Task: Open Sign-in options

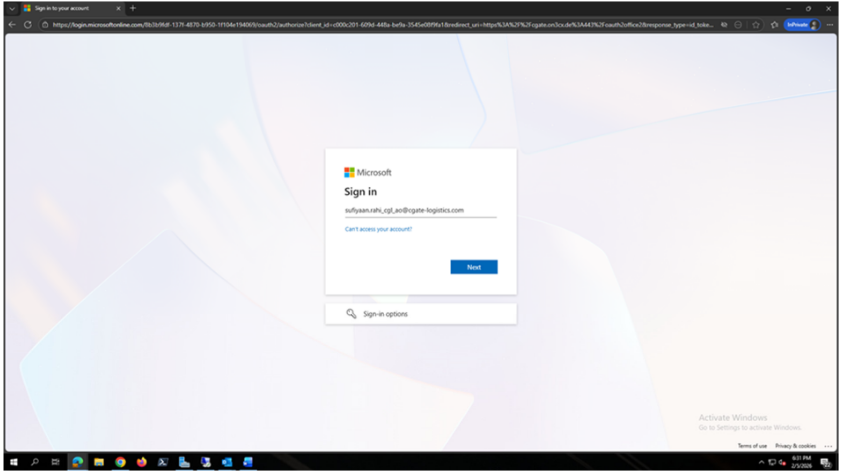Action: 420,314
